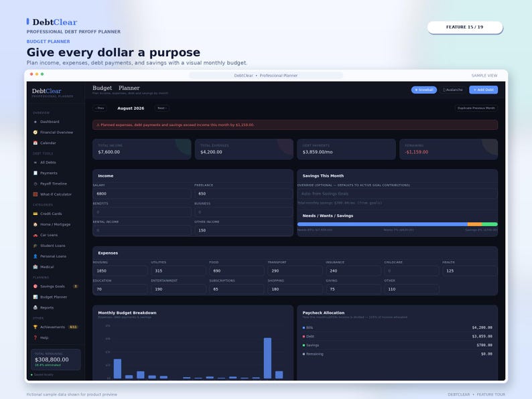The width and height of the screenshot is (532, 399).
Task: Click the Salary input showing 6800
Action: (142, 193)
